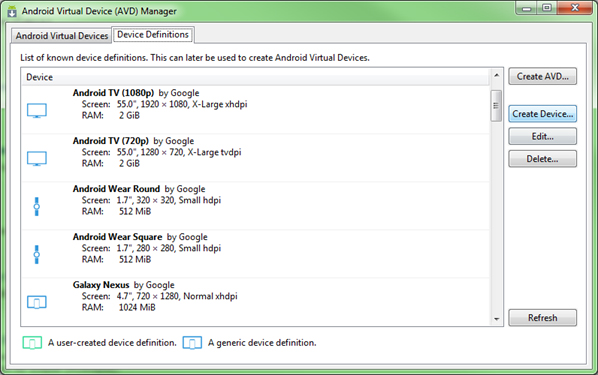The height and width of the screenshot is (375, 598).
Task: Open the Edit... dialog button
Action: click(542, 137)
